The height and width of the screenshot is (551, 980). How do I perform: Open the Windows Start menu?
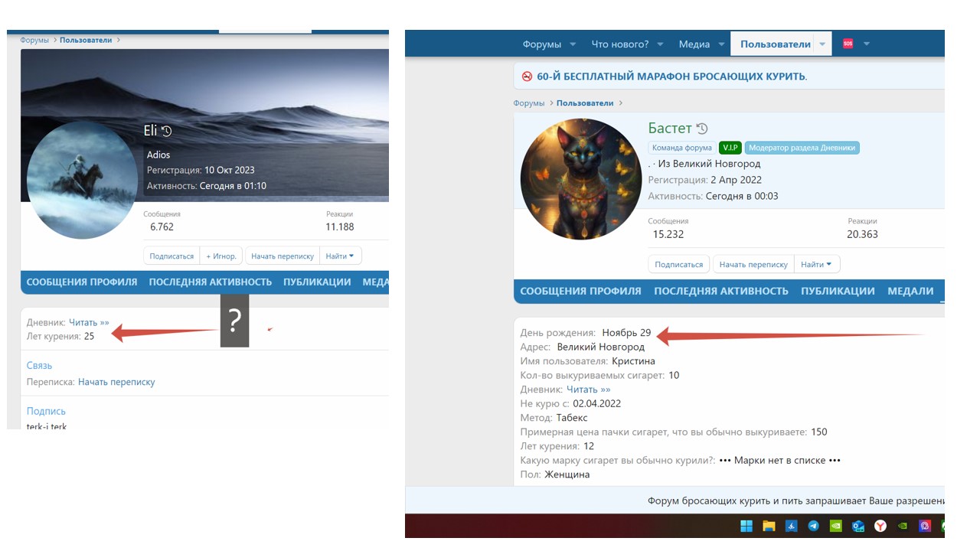pyautogui.click(x=746, y=526)
